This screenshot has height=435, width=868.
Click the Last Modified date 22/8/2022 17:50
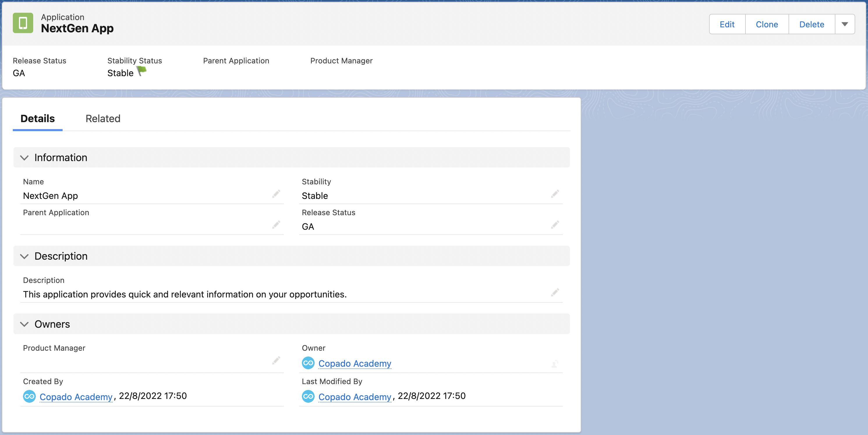pyautogui.click(x=432, y=396)
